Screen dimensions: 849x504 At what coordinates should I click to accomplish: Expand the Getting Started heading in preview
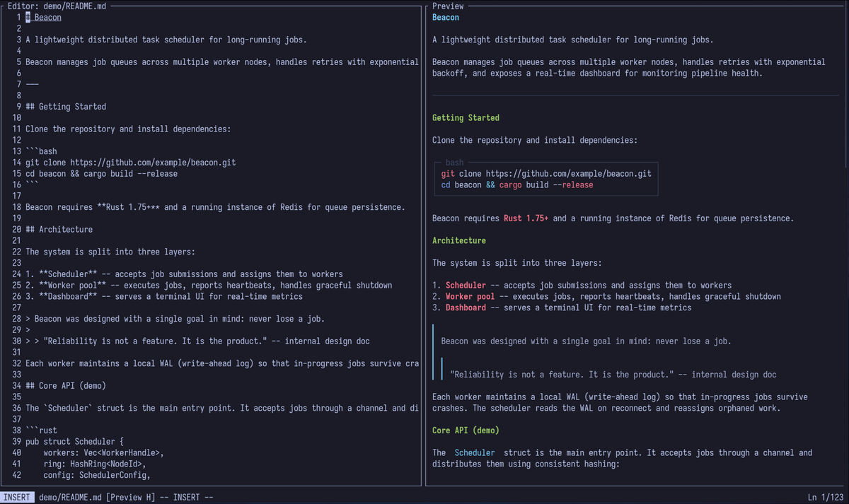pos(464,117)
